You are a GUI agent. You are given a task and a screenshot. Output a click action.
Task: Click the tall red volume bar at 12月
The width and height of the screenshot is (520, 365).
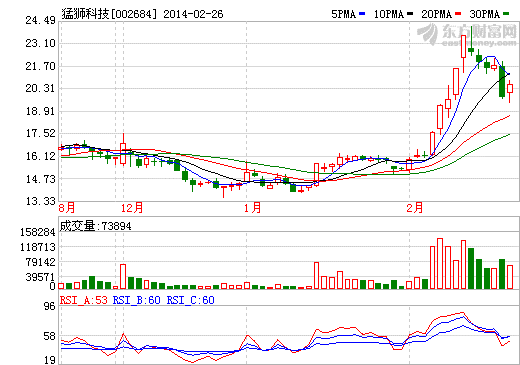pyautogui.click(x=123, y=276)
